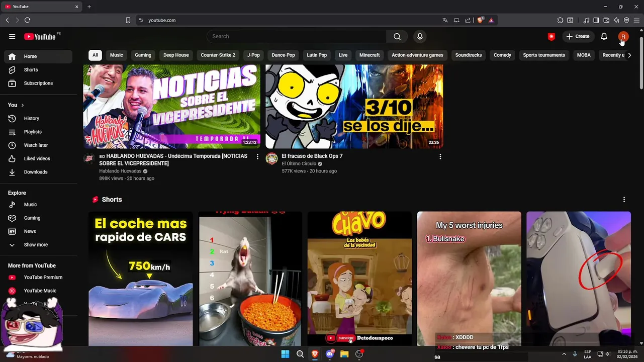Open YouTube Premium in the sidebar
The height and width of the screenshot is (362, 644).
click(x=38, y=277)
